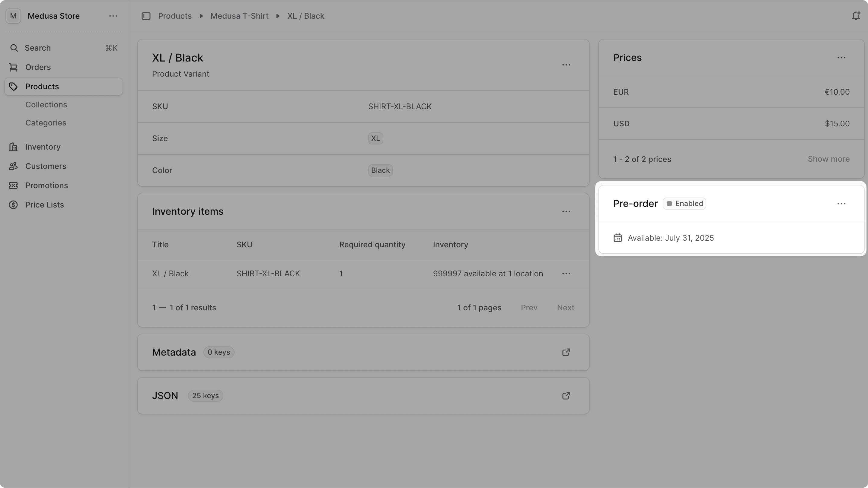Click the Customers sidebar icon
The height and width of the screenshot is (488, 868).
pos(14,166)
